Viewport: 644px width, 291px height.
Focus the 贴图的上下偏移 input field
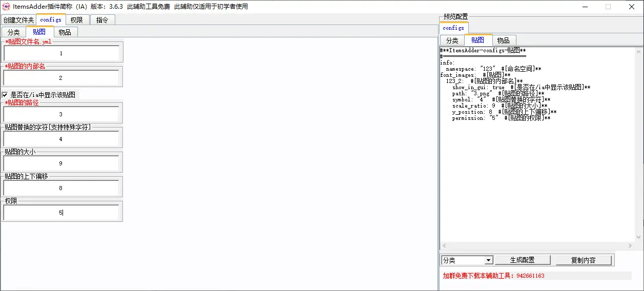pyautogui.click(x=61, y=188)
